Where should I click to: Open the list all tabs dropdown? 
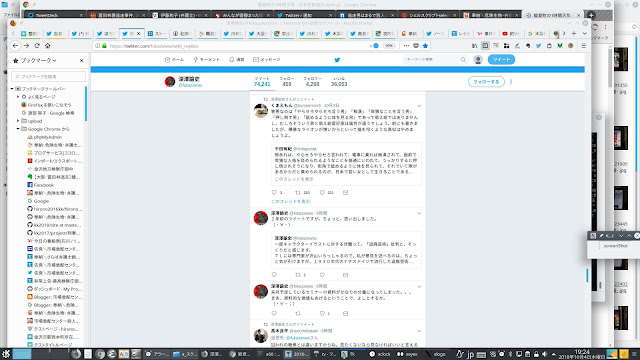[x=584, y=33]
